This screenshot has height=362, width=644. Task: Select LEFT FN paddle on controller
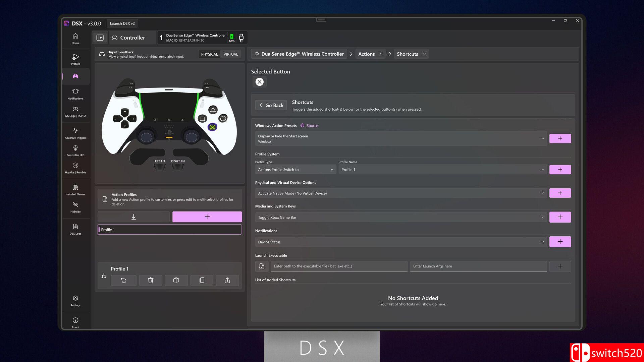tap(159, 164)
